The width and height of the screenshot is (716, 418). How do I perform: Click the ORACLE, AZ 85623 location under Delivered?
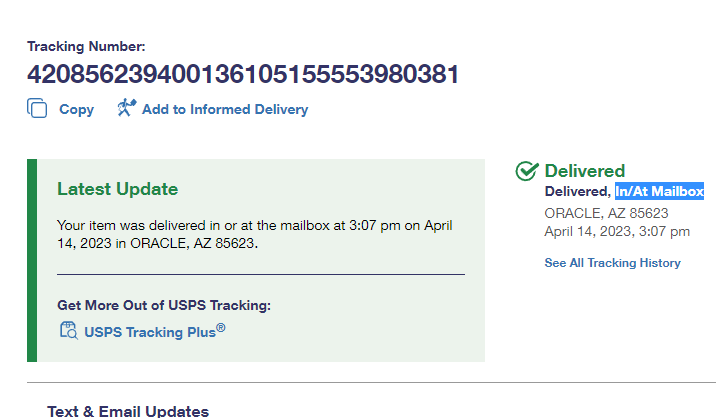coord(606,212)
